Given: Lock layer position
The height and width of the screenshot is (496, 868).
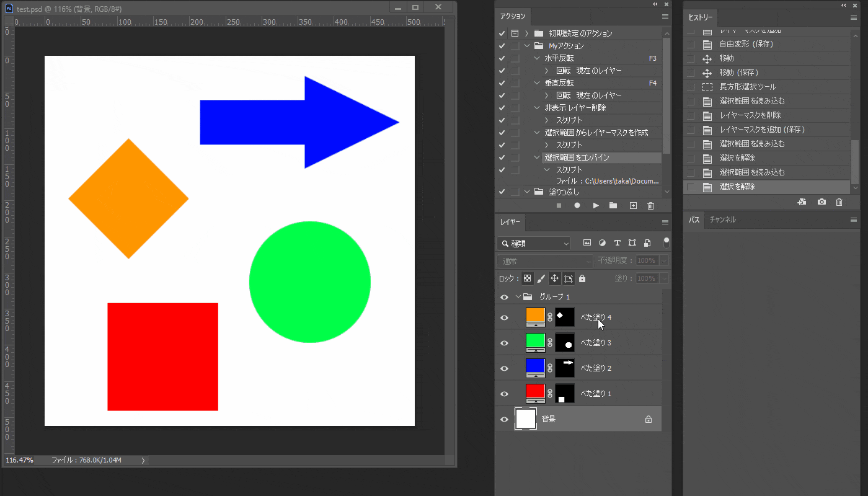Looking at the screenshot, I should coord(554,278).
